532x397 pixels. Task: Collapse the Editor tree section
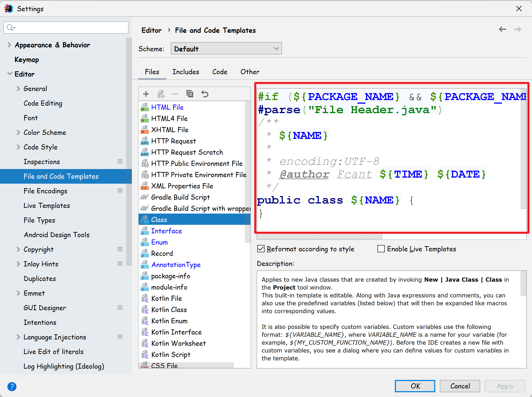(x=10, y=74)
